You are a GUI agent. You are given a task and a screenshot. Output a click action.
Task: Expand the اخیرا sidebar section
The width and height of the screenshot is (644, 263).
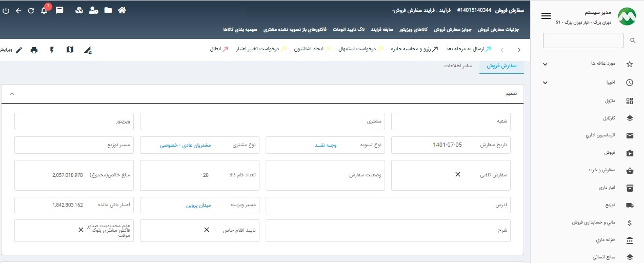545,83
